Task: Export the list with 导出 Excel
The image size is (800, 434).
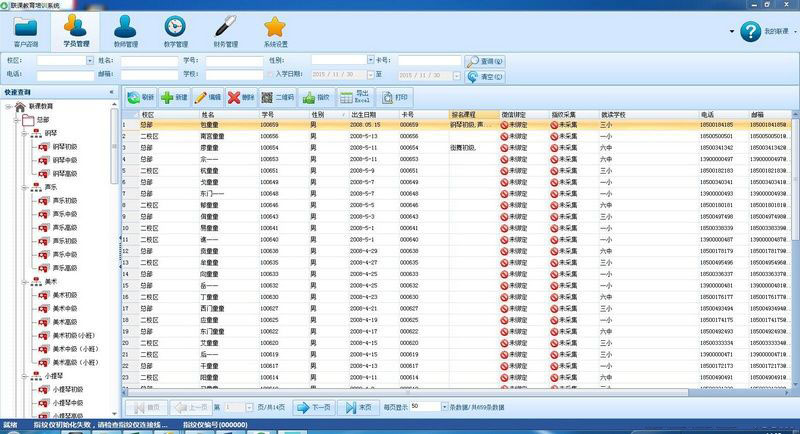Action: (355, 97)
